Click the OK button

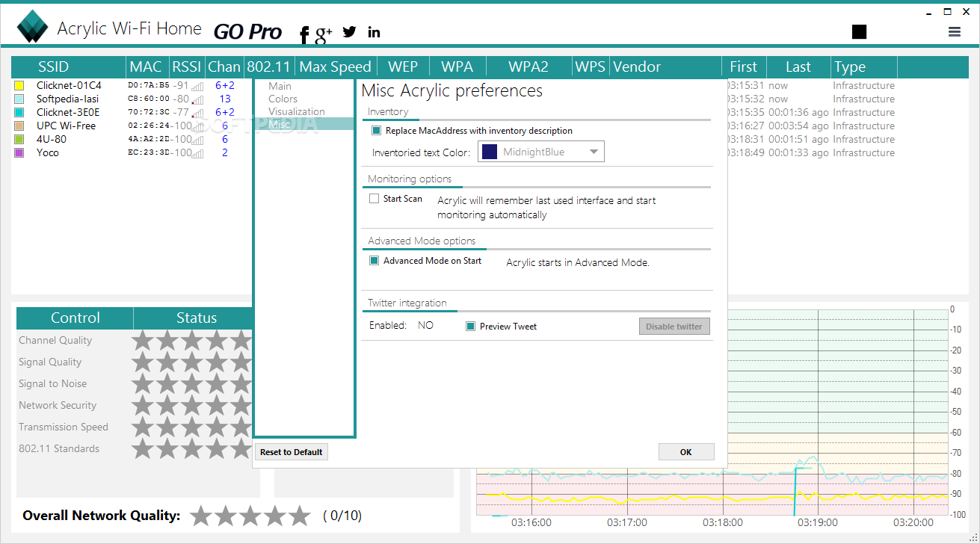(686, 452)
